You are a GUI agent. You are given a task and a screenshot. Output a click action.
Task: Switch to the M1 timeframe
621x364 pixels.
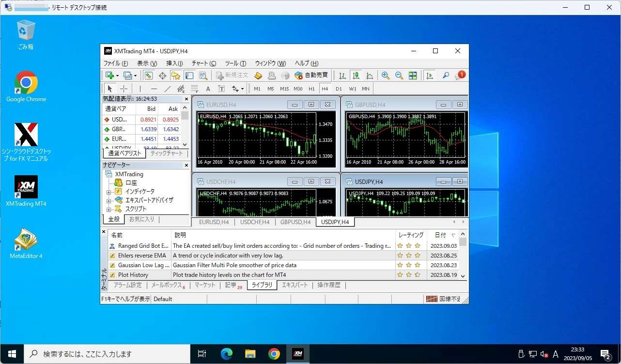pyautogui.click(x=257, y=89)
